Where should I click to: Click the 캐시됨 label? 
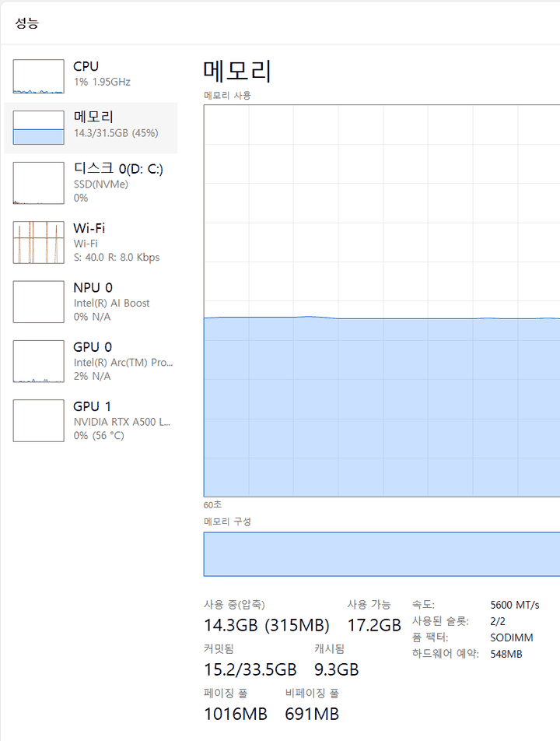click(x=329, y=649)
